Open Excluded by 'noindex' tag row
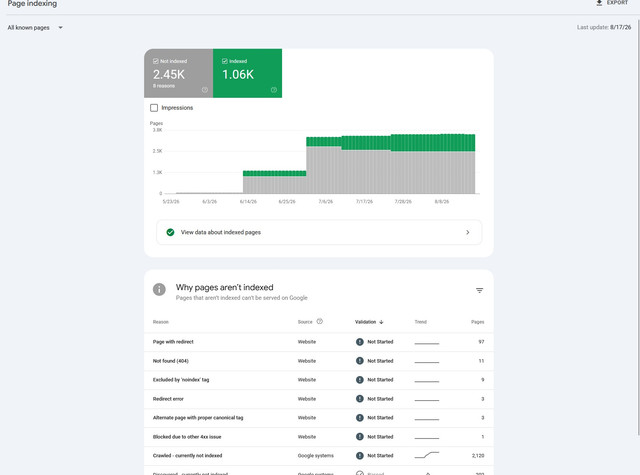 [x=319, y=380]
